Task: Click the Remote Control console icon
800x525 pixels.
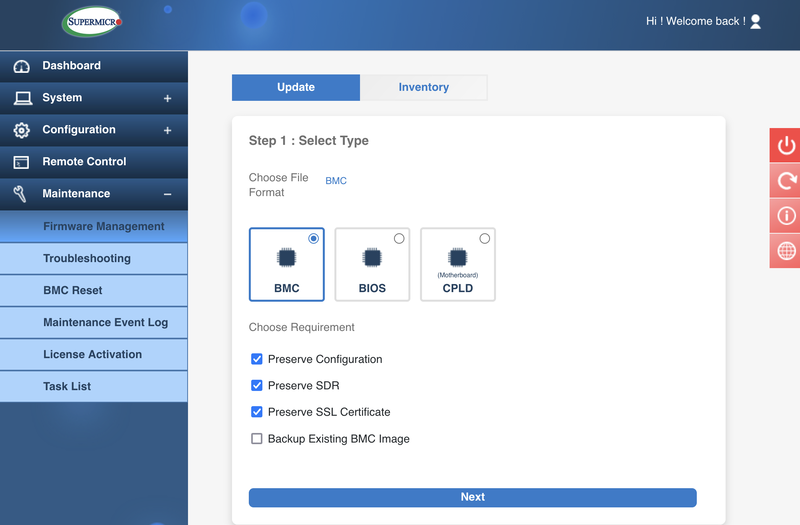Action: coord(21,162)
